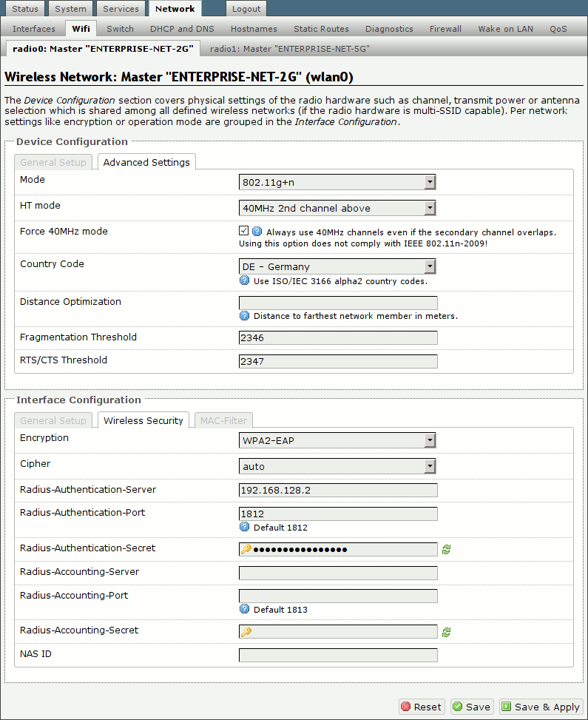588x720 pixels.
Task: Click help icon under Distance Optimization
Action: point(244,315)
